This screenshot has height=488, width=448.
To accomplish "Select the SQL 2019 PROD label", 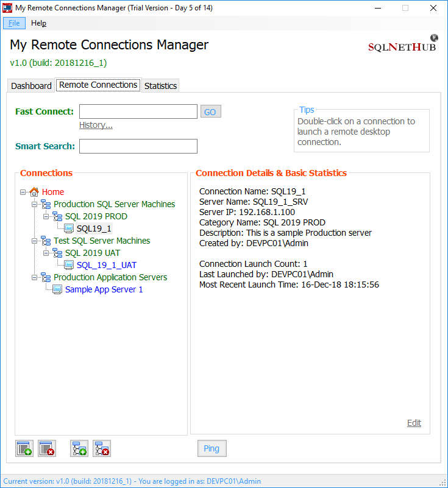I will [96, 216].
